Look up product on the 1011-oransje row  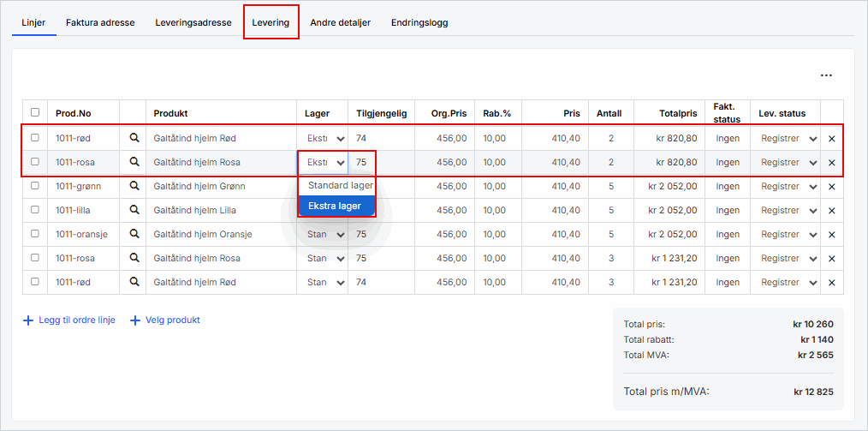point(134,234)
